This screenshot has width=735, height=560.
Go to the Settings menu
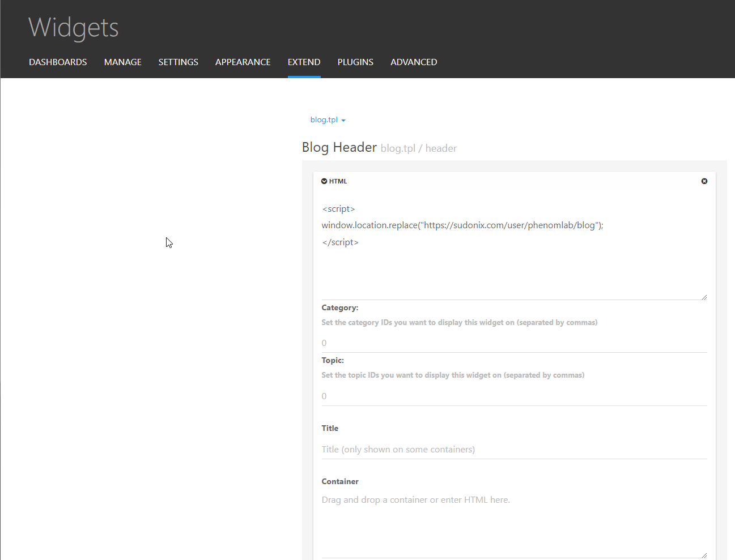[178, 62]
